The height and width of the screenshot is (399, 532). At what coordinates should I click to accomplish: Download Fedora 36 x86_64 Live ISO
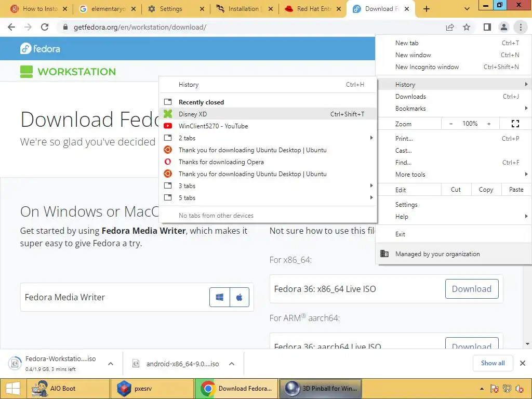pyautogui.click(x=472, y=289)
